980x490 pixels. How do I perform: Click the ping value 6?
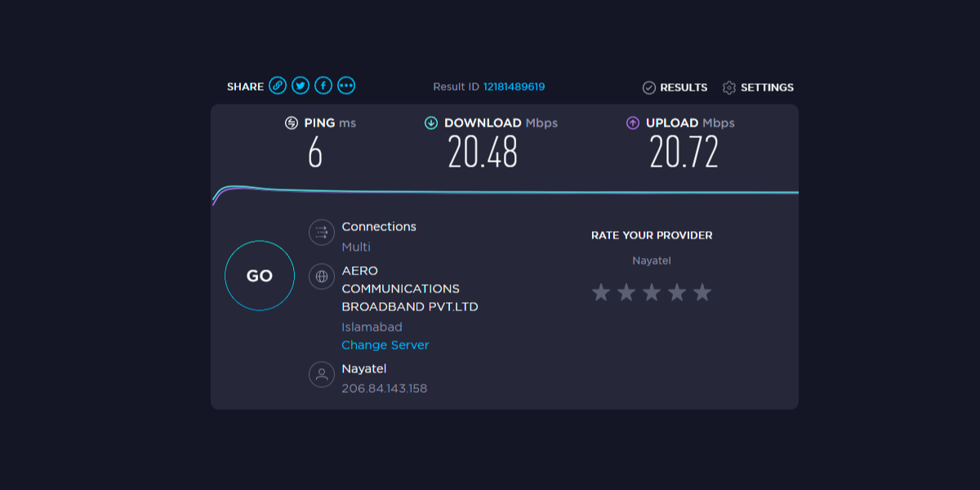[315, 152]
